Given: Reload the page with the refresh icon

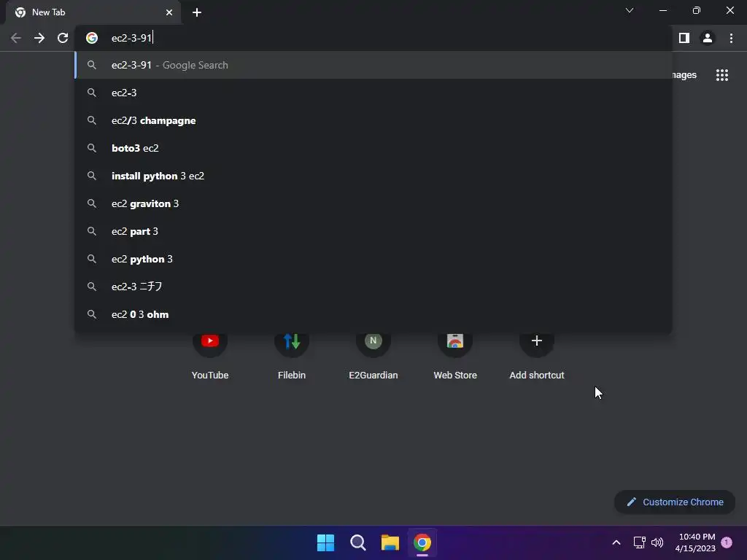Looking at the screenshot, I should (63, 38).
